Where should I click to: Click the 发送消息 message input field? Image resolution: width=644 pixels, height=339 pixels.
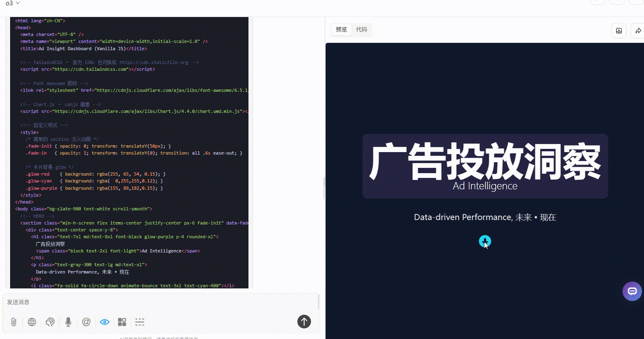(x=161, y=302)
